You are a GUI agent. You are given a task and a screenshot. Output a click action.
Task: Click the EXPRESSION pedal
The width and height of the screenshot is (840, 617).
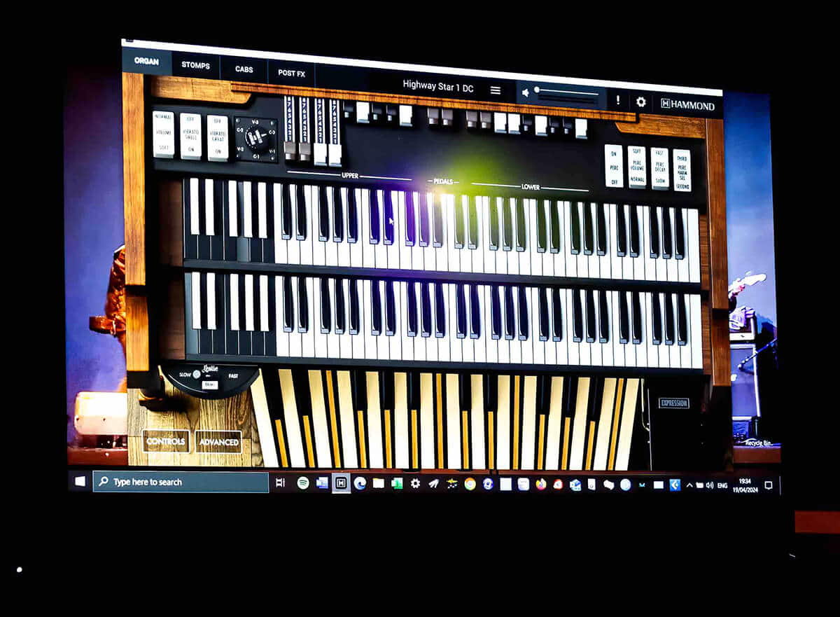(673, 403)
